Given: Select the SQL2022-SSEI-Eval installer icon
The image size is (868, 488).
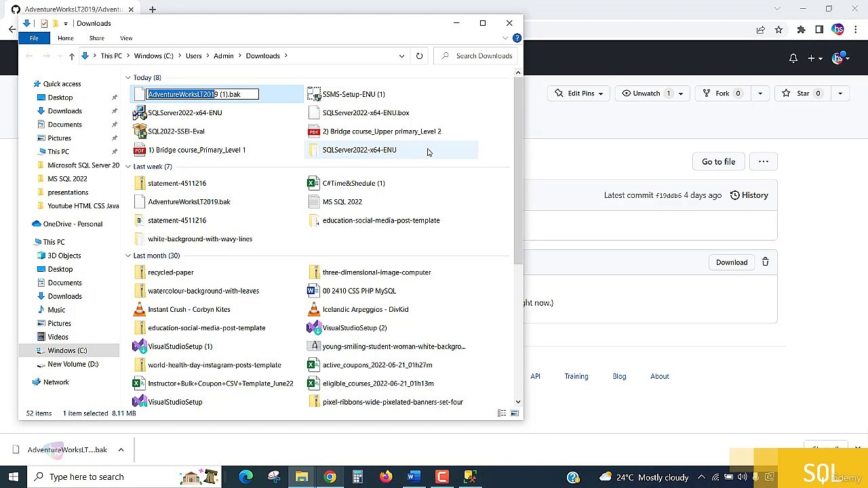Looking at the screenshot, I should (x=140, y=131).
